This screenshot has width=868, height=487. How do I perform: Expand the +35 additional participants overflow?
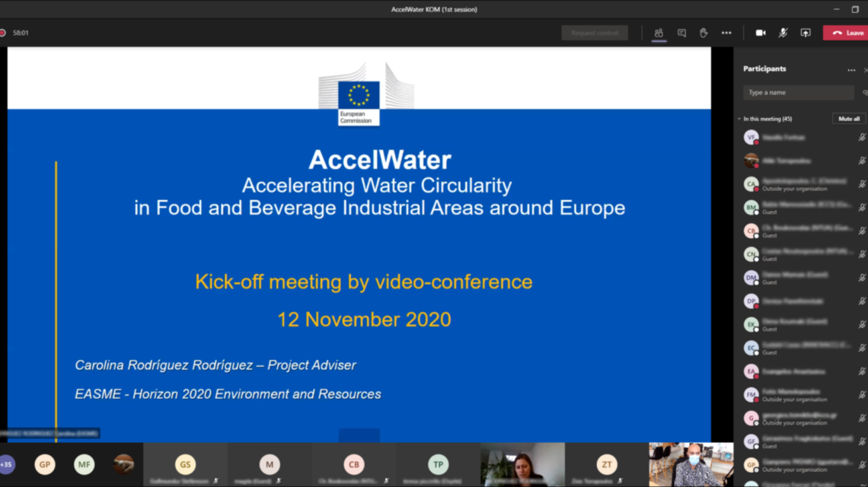click(7, 464)
